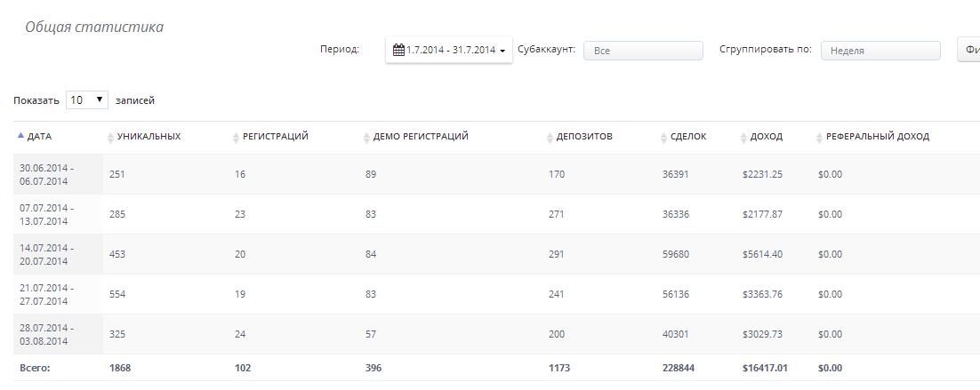Screen dimensions: 980x390
Task: Click sort icon beside Депозитов column
Action: pos(550,138)
